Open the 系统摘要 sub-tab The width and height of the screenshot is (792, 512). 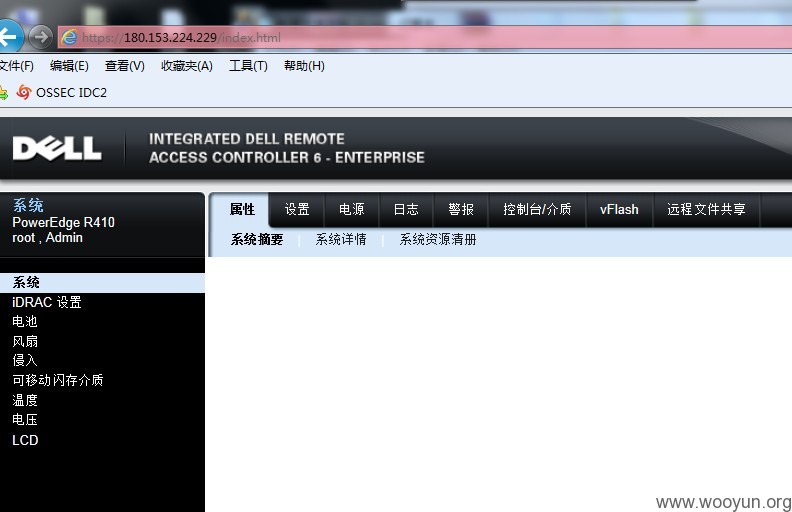[x=257, y=239]
